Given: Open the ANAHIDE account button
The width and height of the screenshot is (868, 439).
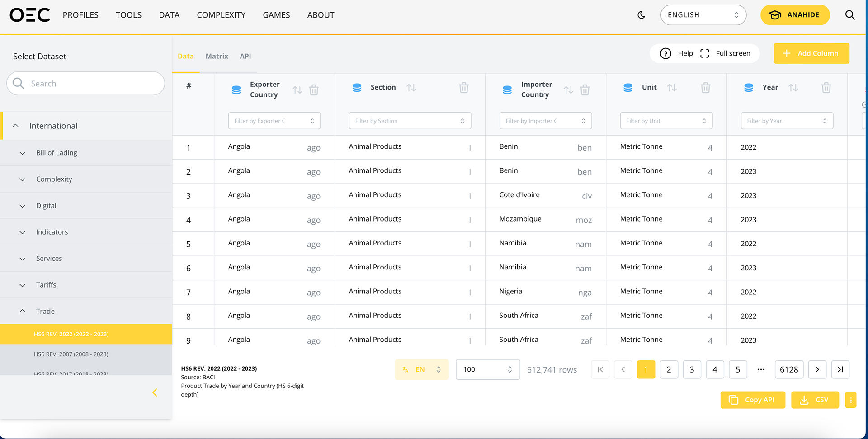Looking at the screenshot, I should tap(795, 15).
